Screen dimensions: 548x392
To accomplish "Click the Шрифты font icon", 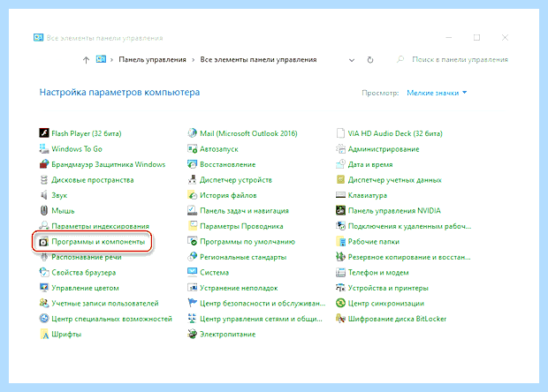I will [x=43, y=334].
